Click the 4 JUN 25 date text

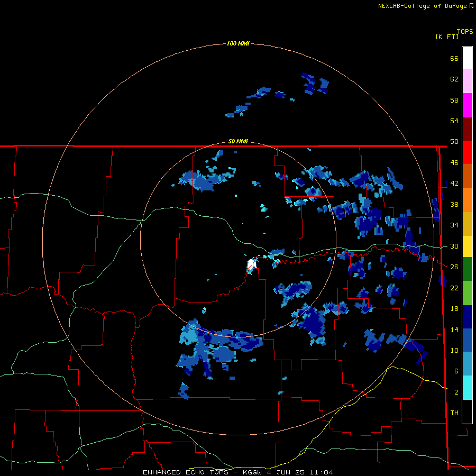(x=286, y=472)
